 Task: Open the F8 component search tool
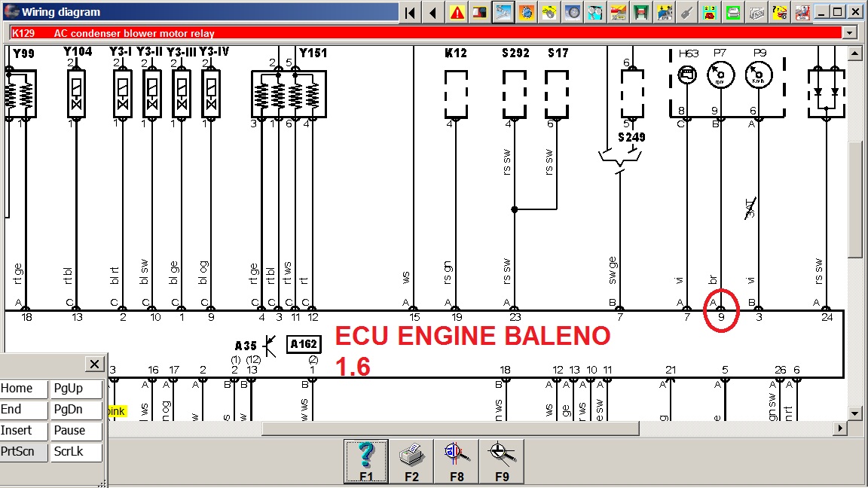(457, 460)
